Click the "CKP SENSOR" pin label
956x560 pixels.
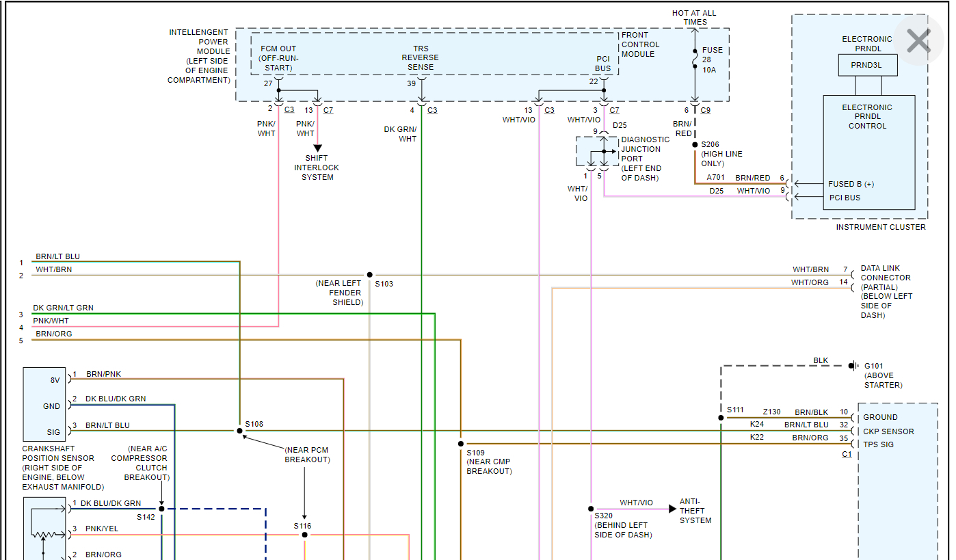tap(888, 431)
